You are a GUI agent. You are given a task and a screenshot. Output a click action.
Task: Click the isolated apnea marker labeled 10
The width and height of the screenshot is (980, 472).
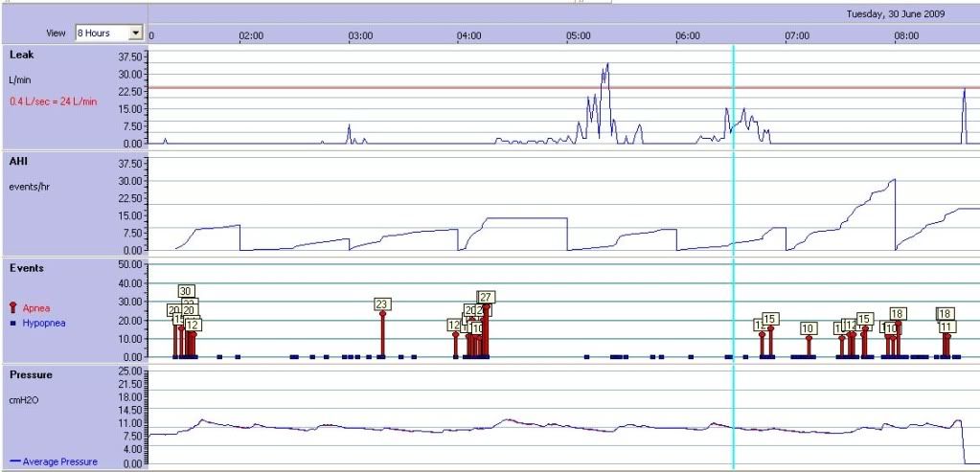tap(809, 328)
